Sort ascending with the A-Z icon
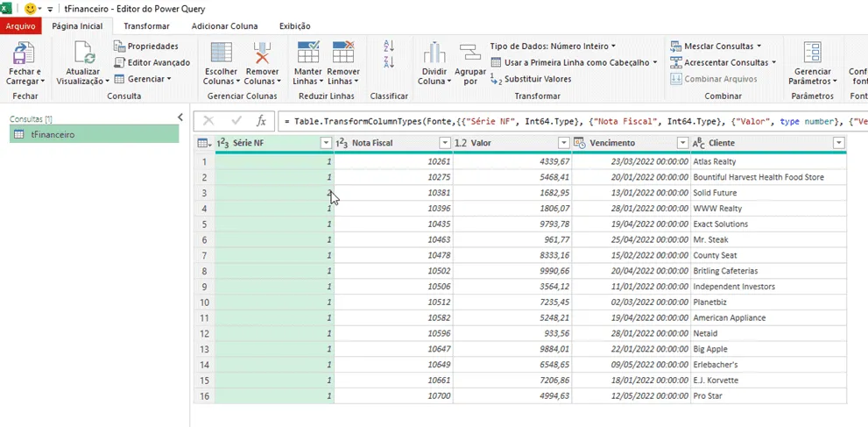This screenshot has height=427, width=868. (x=389, y=46)
